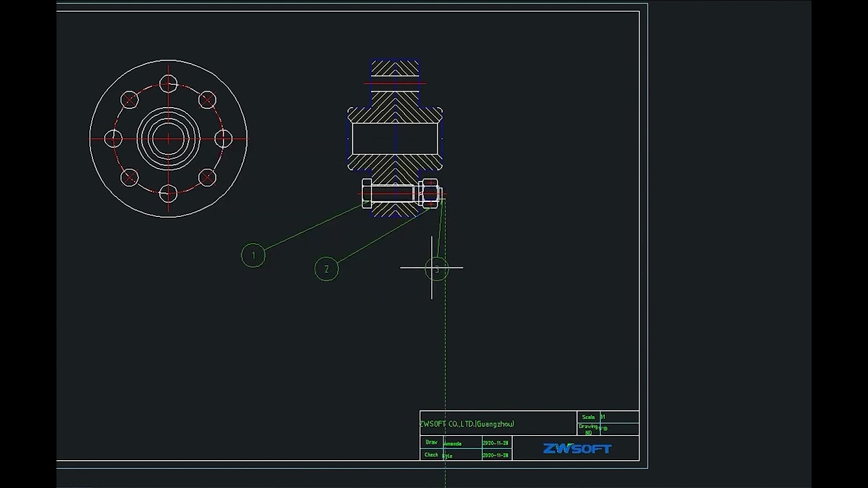Select the 'Drawing NO' label in title block

tap(588, 429)
